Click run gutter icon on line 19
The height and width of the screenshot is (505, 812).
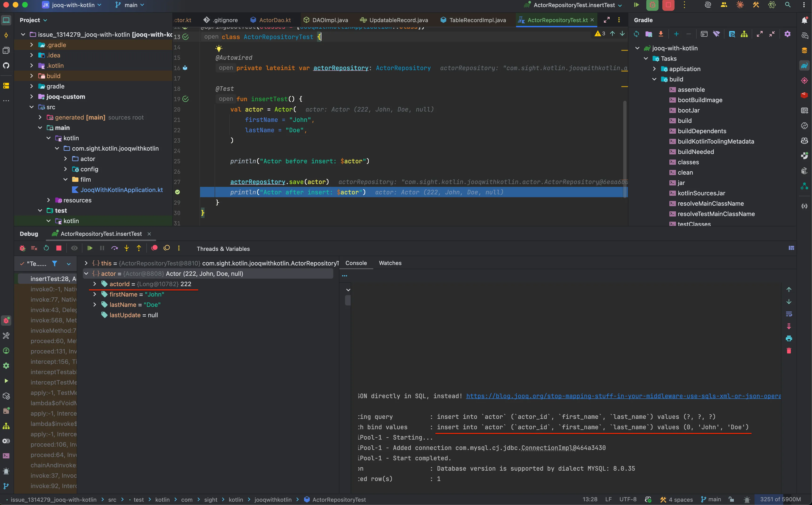coord(186,99)
